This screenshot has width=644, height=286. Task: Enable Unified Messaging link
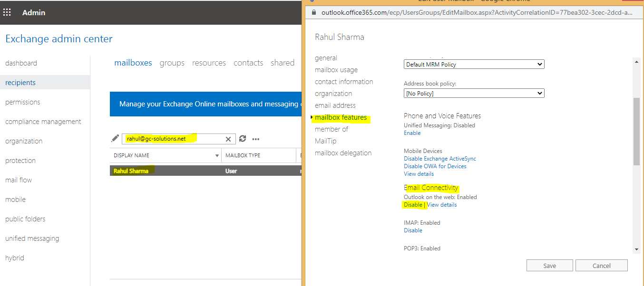412,133
